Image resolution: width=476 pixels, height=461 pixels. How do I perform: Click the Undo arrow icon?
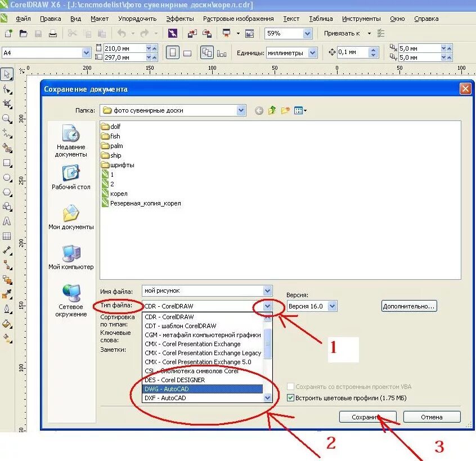click(122, 33)
